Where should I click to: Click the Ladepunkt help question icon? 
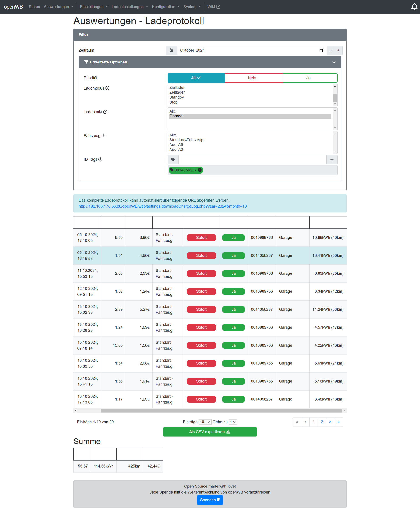pyautogui.click(x=105, y=112)
